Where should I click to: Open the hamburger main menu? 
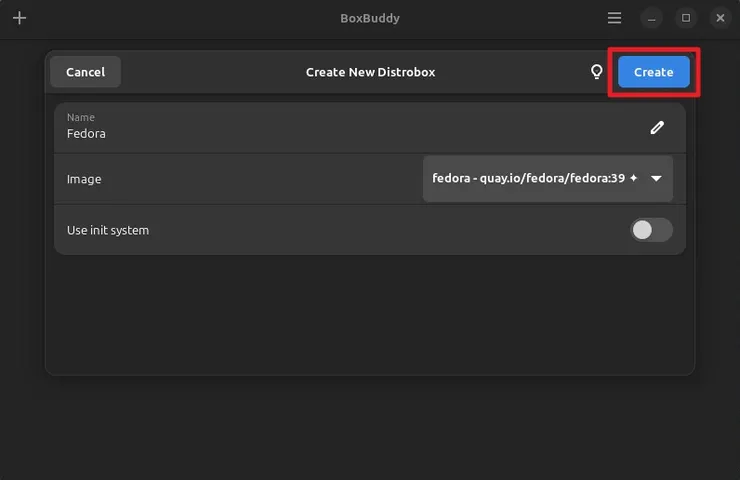(x=615, y=18)
